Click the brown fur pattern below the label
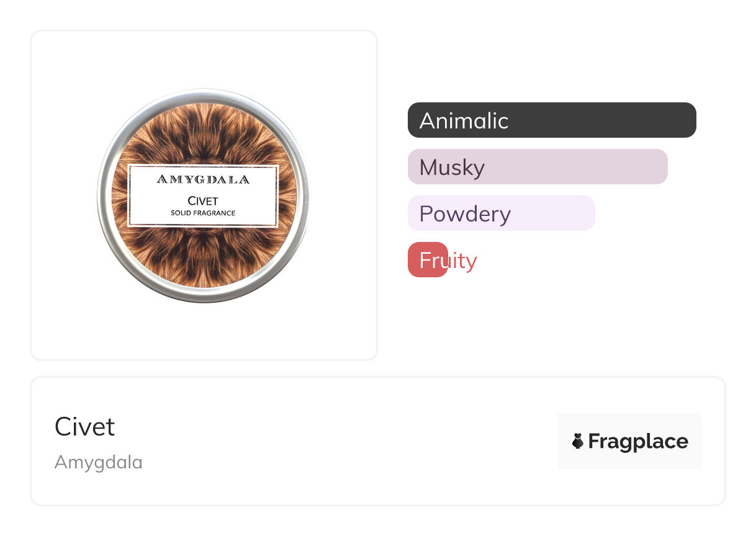 [x=203, y=257]
